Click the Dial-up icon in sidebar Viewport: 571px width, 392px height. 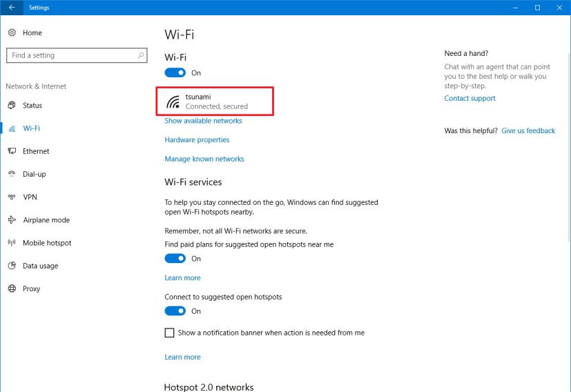pyautogui.click(x=12, y=174)
